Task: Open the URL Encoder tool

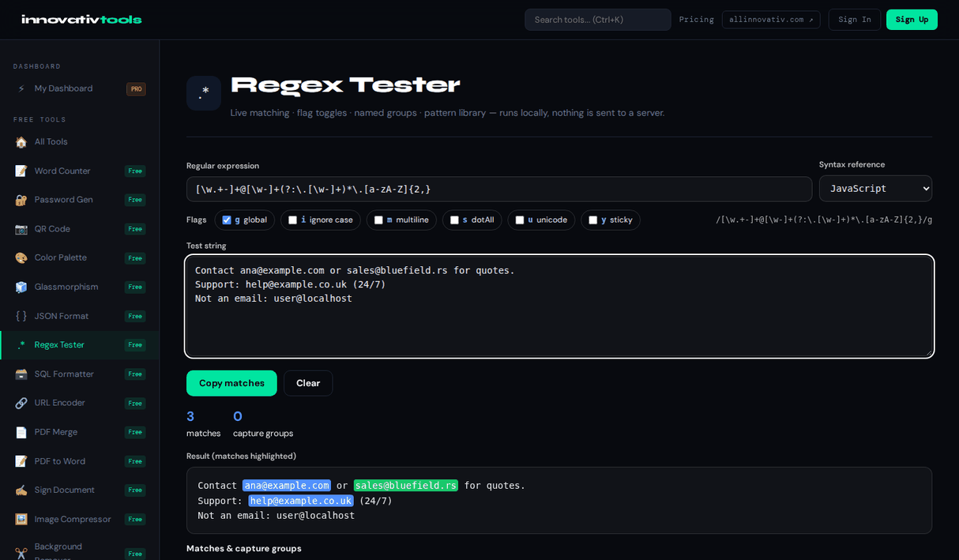Action: [x=80, y=403]
